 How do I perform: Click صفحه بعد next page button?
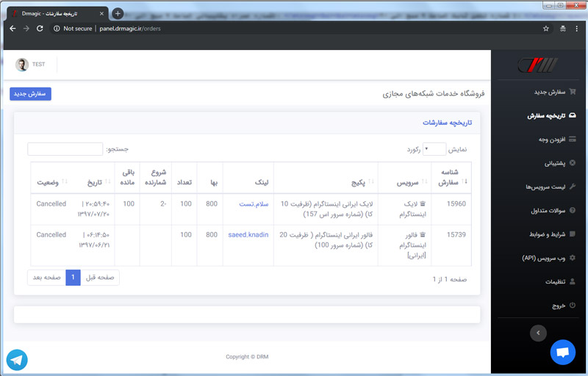click(46, 278)
